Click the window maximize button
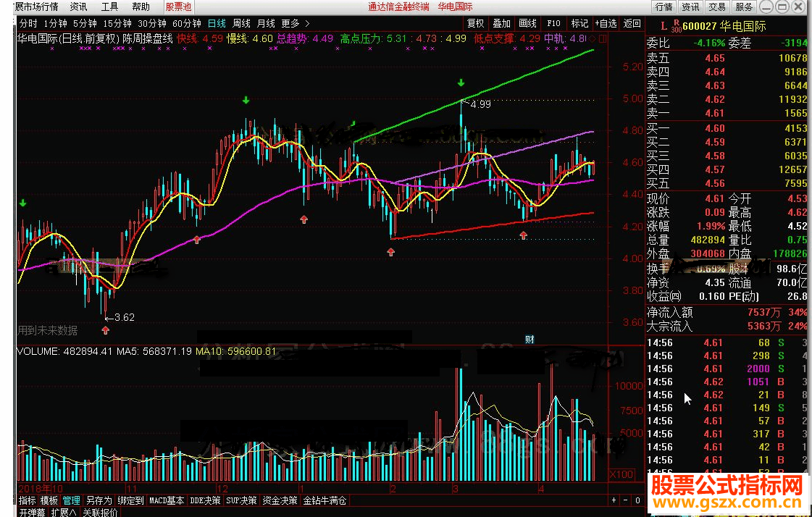This screenshot has height=517, width=812. coord(782,7)
